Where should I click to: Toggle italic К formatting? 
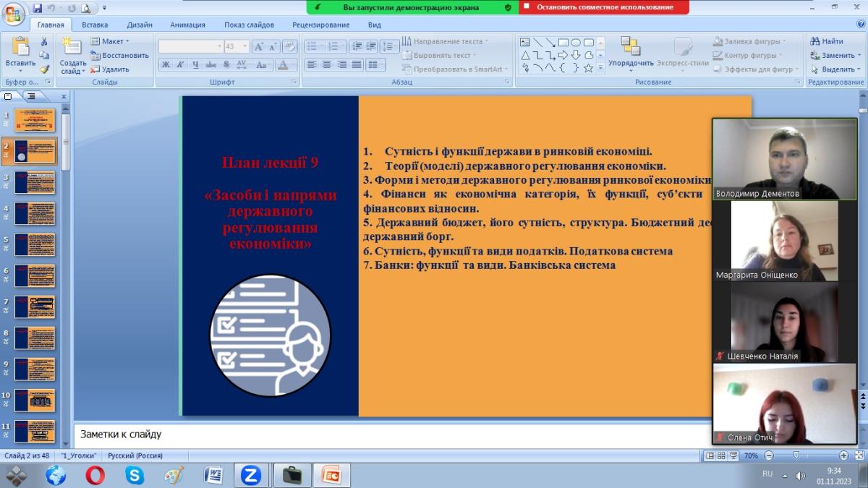coord(181,64)
